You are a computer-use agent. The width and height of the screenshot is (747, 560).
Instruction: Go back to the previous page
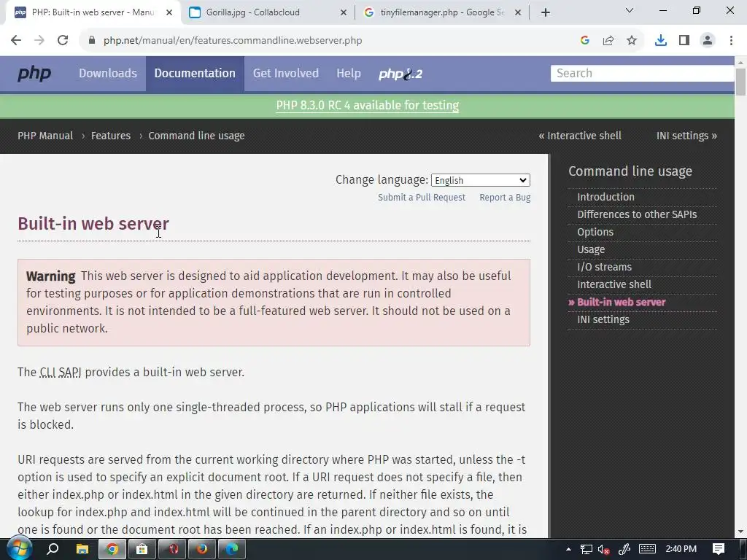pos(16,41)
